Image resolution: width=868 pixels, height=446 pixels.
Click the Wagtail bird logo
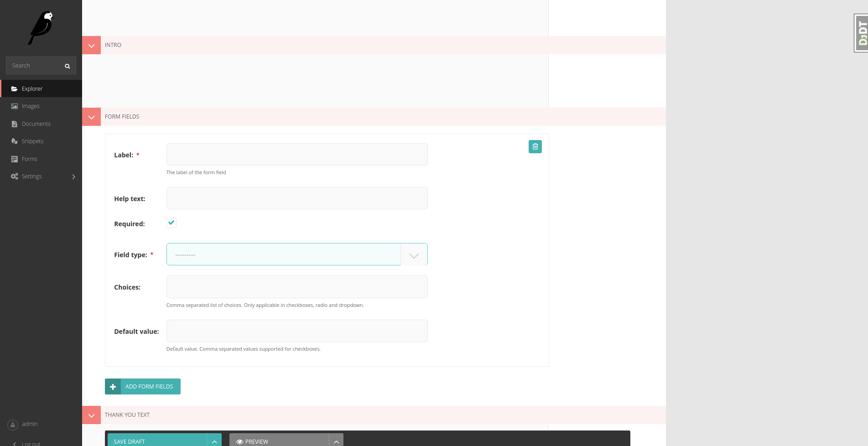pyautogui.click(x=41, y=28)
